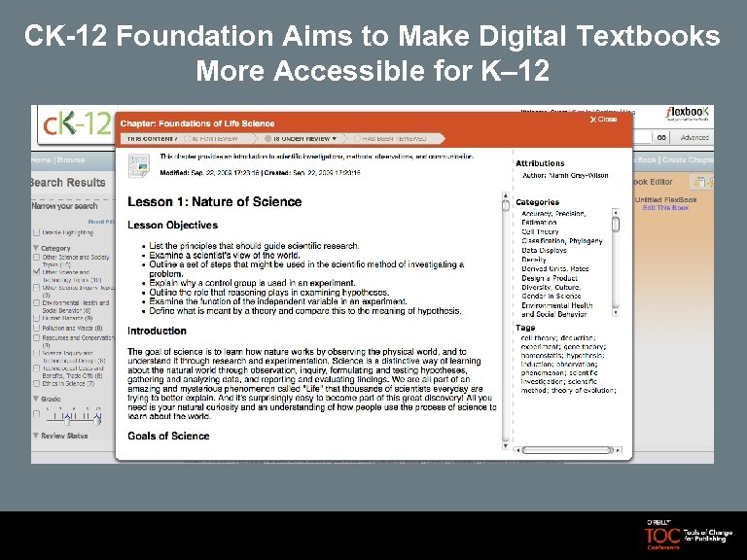Screen dimensions: 747x560
Task: Click the O'Reilly TOC conference logo
Action: point(689,536)
